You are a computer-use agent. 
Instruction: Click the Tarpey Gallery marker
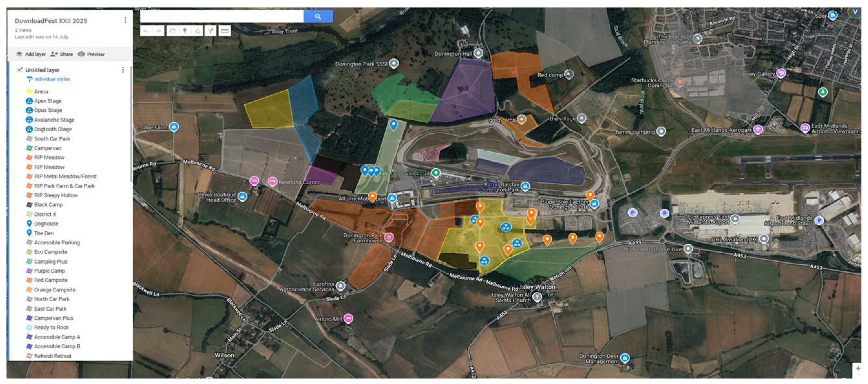point(781,73)
